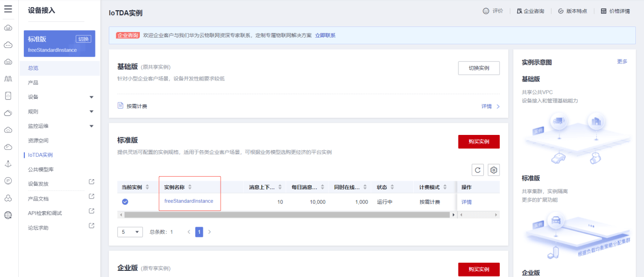Click the 立即联系 link in banner
Image resolution: width=644 pixels, height=277 pixels.
click(325, 35)
